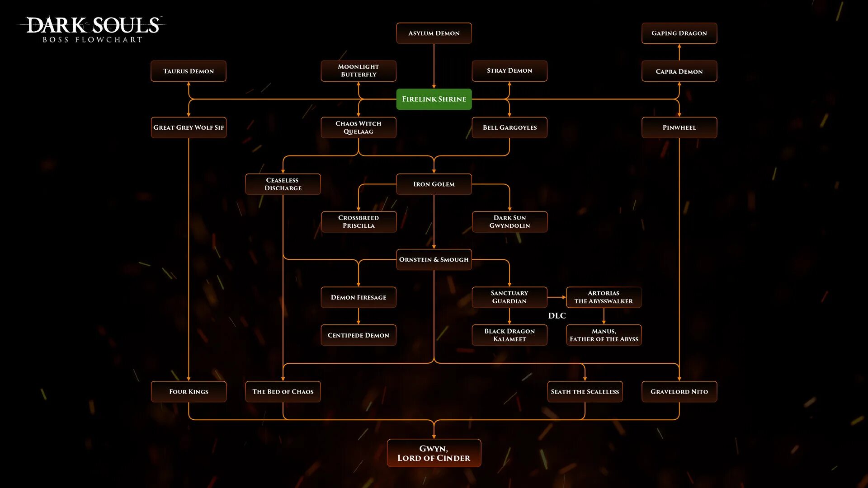The image size is (868, 488).
Task: Toggle the Stray Demon optional node
Action: [x=509, y=70]
